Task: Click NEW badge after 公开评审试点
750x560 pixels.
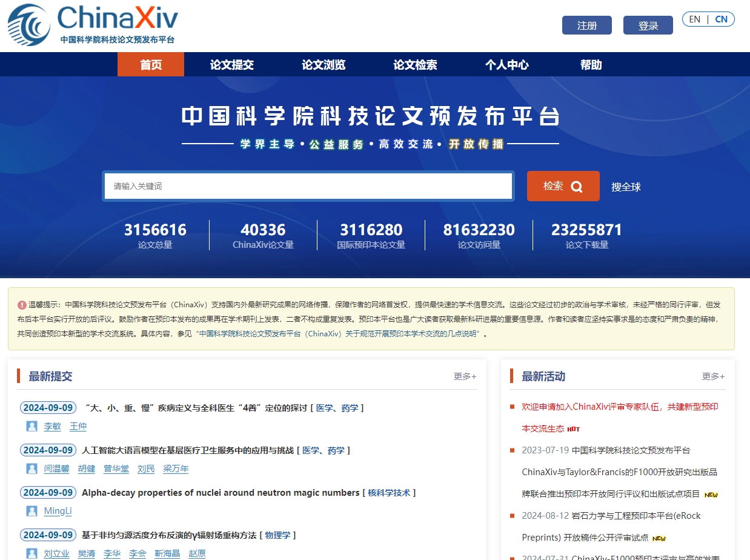Action: pos(659,538)
